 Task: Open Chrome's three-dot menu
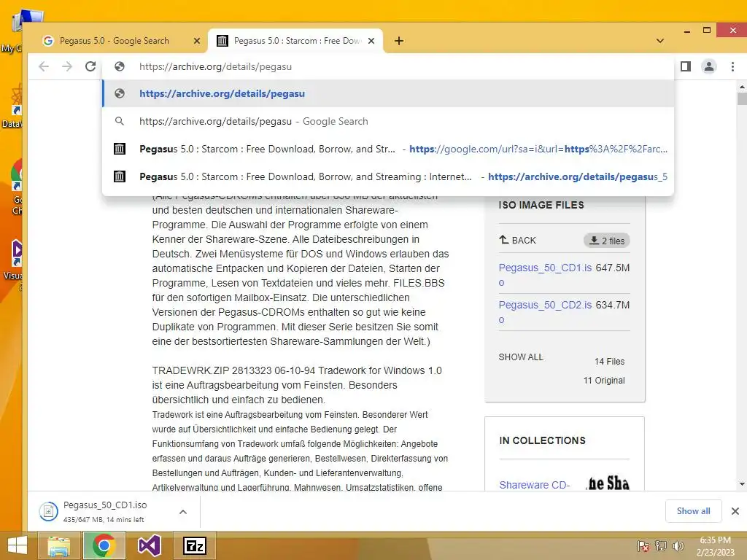pos(732,66)
